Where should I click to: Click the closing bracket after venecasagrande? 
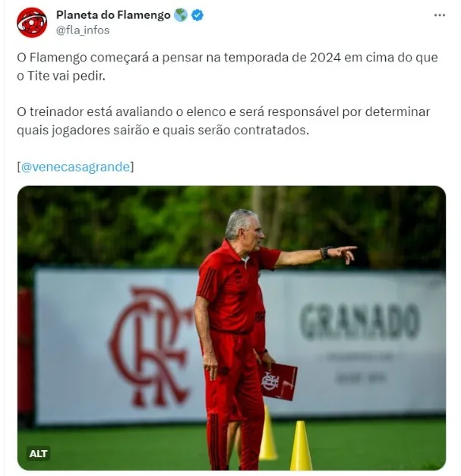132,167
